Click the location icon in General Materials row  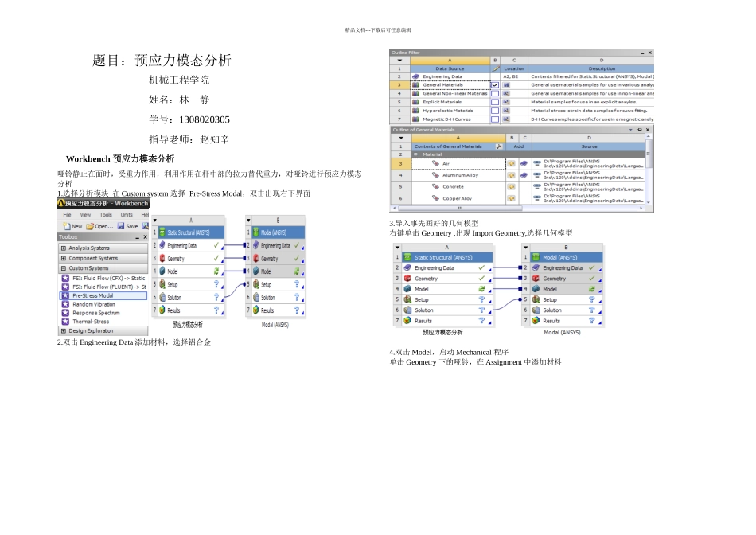(506, 85)
